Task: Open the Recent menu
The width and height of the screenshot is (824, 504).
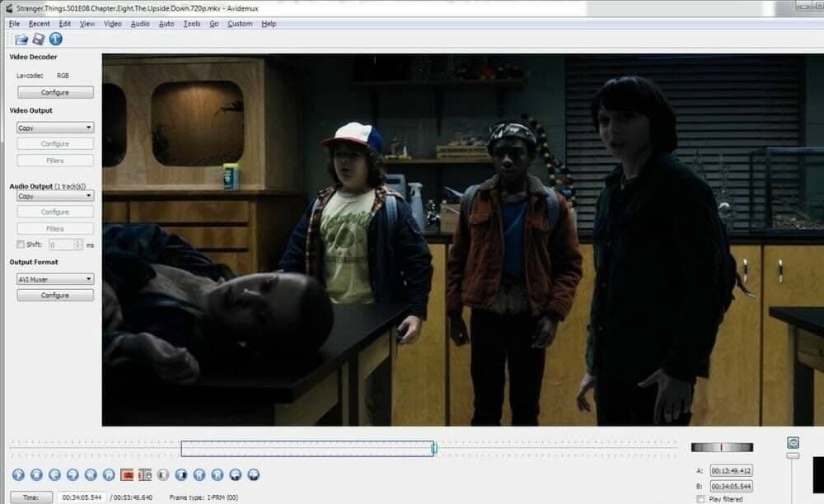Action: [x=40, y=24]
